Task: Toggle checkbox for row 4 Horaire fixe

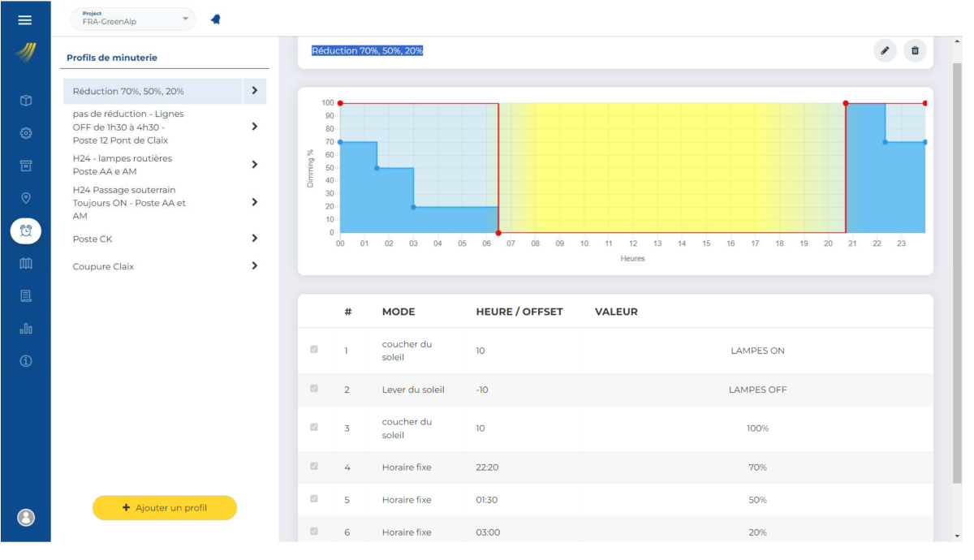Action: point(314,467)
